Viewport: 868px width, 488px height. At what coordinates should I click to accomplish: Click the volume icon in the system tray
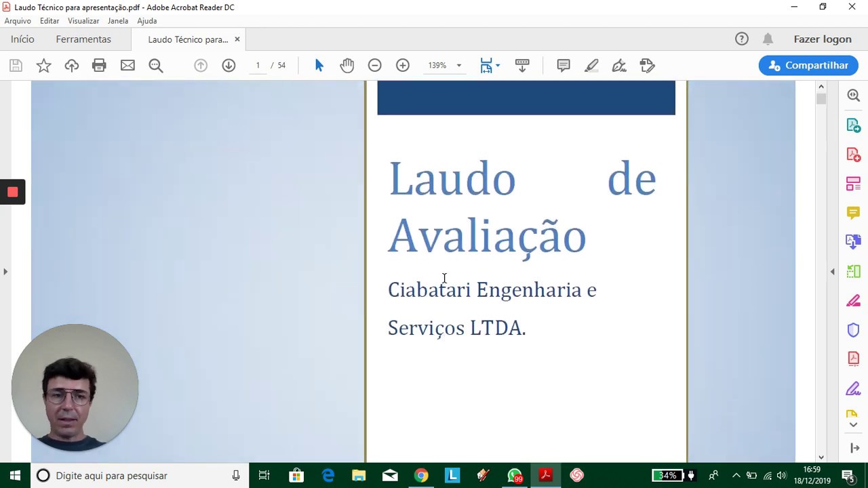(782, 476)
